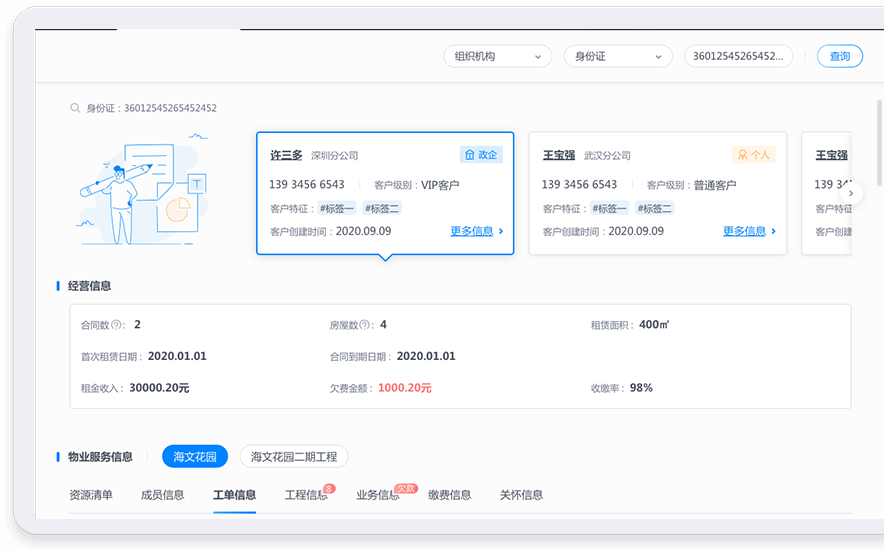Viewport: 884px width, 550px height.
Task: Select the #标签一 tag on 许三多's card
Action: 336,208
